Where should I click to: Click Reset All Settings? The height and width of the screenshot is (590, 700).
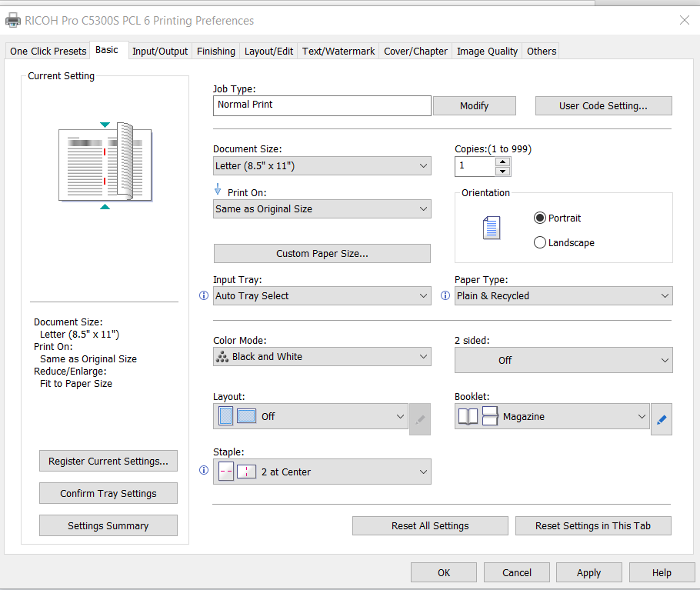coord(430,525)
